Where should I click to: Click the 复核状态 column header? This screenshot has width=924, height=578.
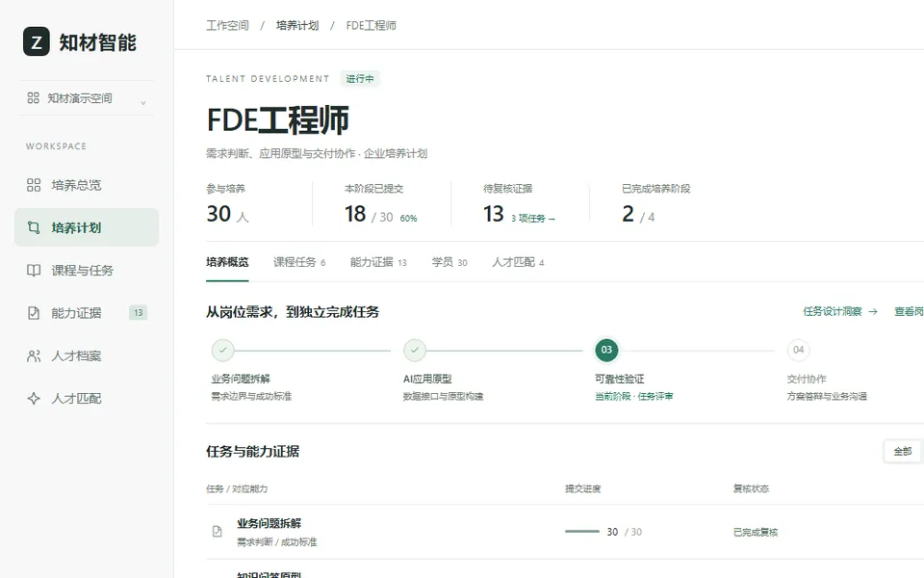[751, 489]
